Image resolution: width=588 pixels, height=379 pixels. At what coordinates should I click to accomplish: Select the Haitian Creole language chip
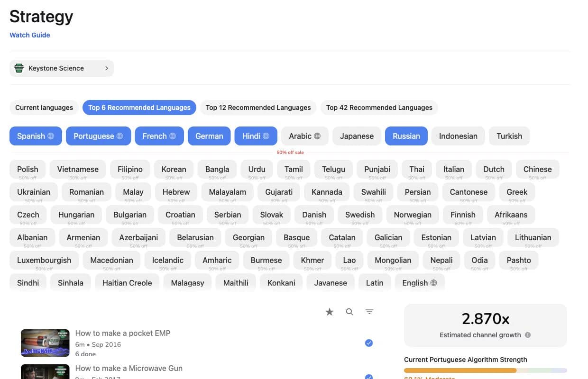click(x=127, y=283)
